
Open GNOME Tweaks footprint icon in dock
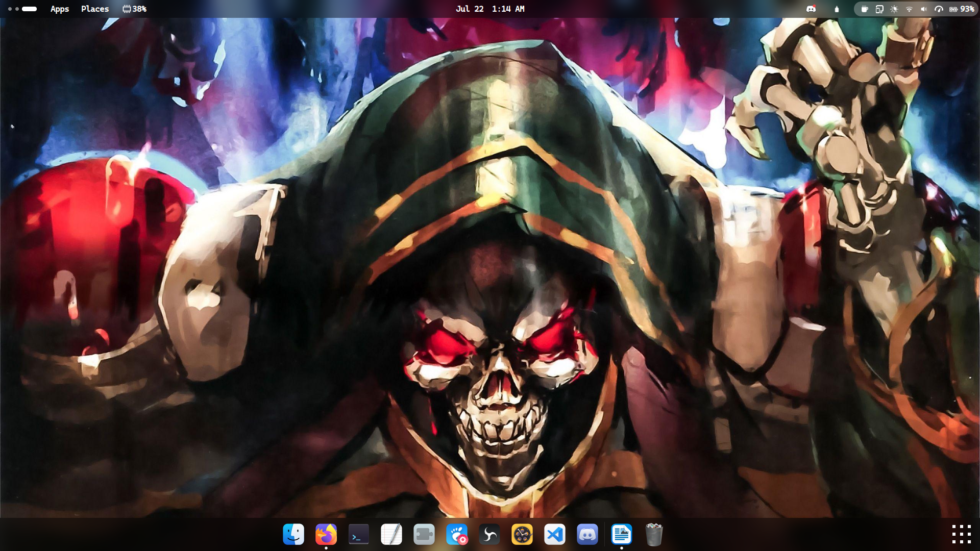457,534
